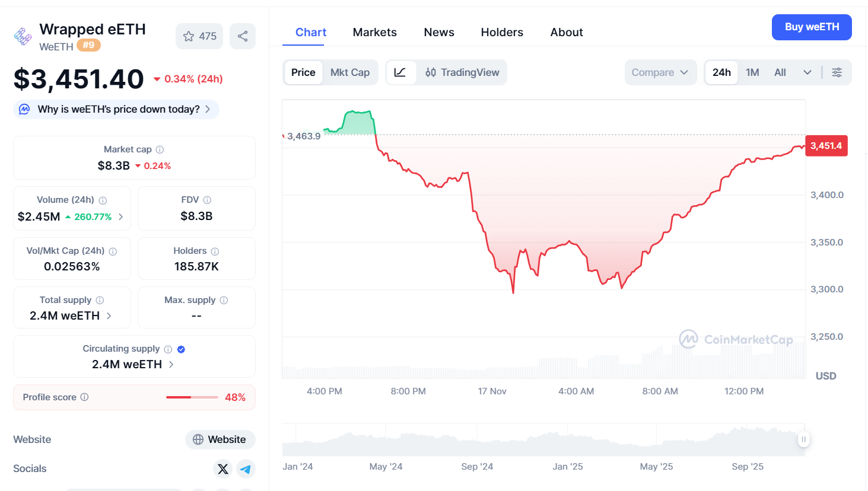This screenshot has width=868, height=491.
Task: Switch chart to TradingView mode
Action: [x=462, y=72]
